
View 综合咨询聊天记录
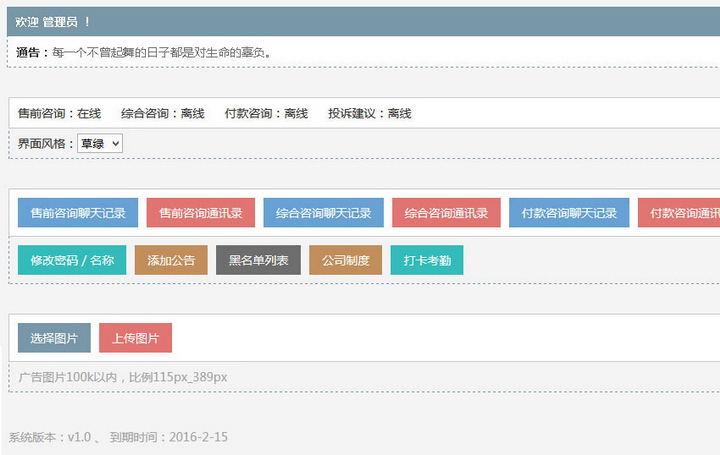click(323, 213)
